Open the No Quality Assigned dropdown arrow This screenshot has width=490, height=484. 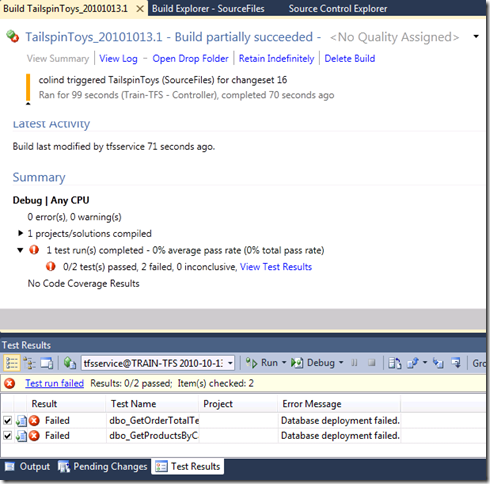(476, 36)
